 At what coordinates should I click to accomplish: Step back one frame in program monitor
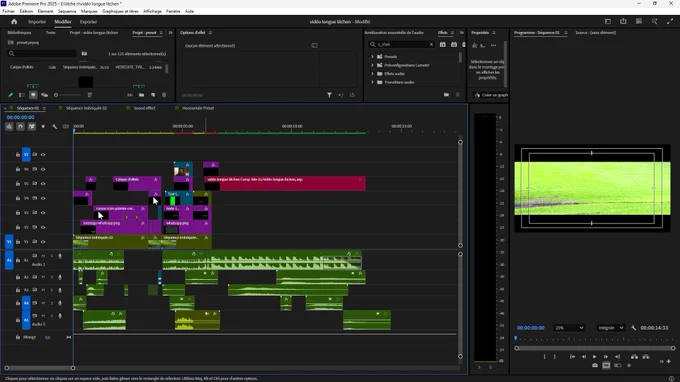pyautogui.click(x=583, y=356)
